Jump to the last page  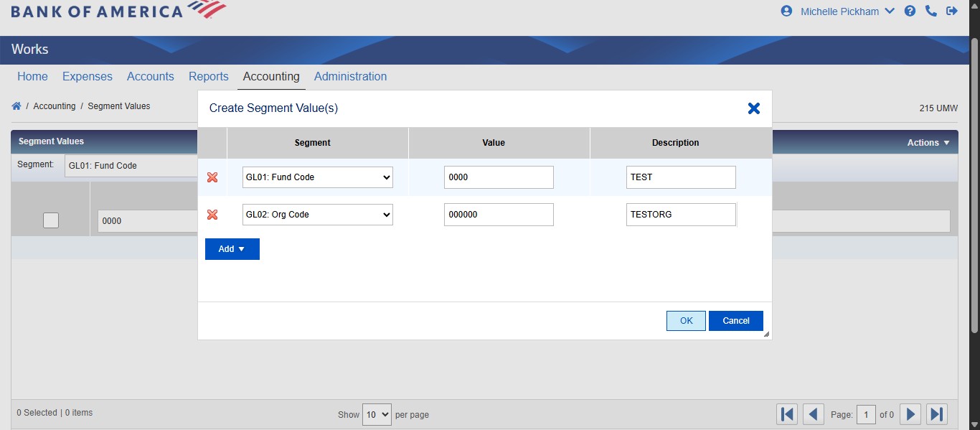[936, 413]
